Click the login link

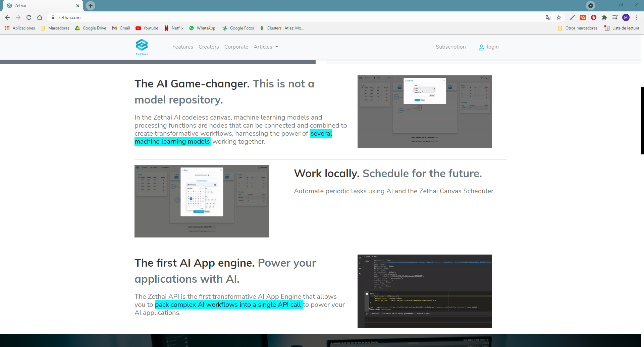[x=492, y=47]
